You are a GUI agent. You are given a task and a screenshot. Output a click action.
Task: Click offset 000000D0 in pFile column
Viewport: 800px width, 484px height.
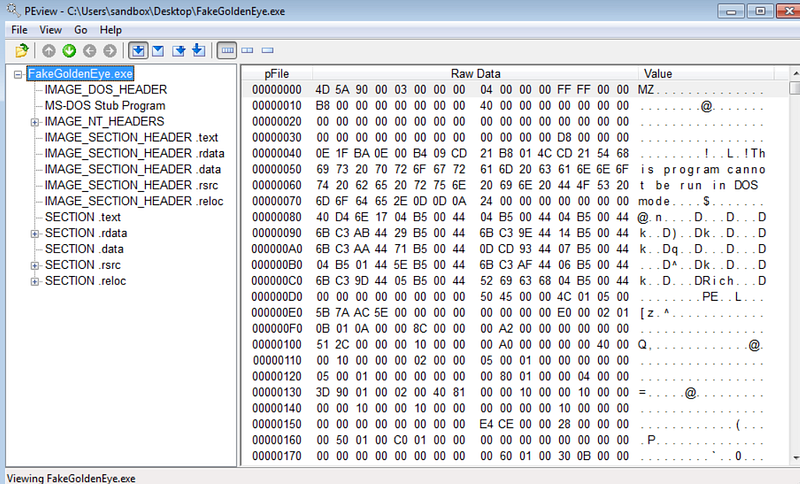277,297
